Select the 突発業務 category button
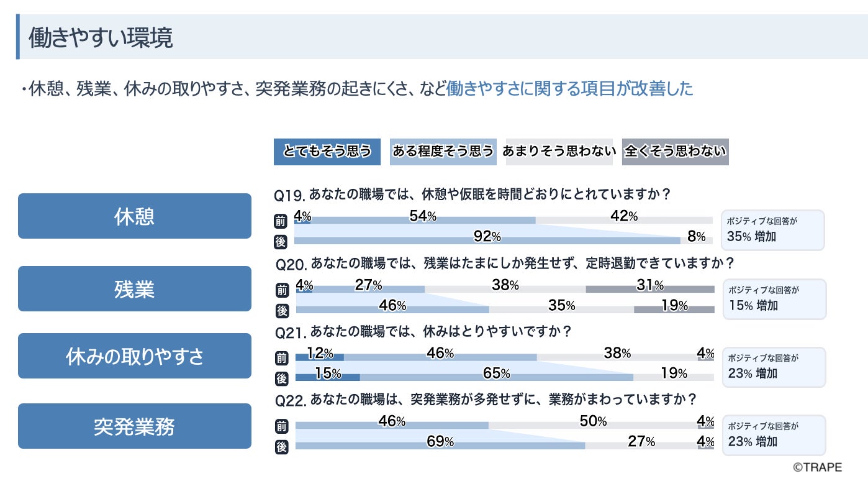Viewport: 868px width, 486px height. click(x=135, y=426)
